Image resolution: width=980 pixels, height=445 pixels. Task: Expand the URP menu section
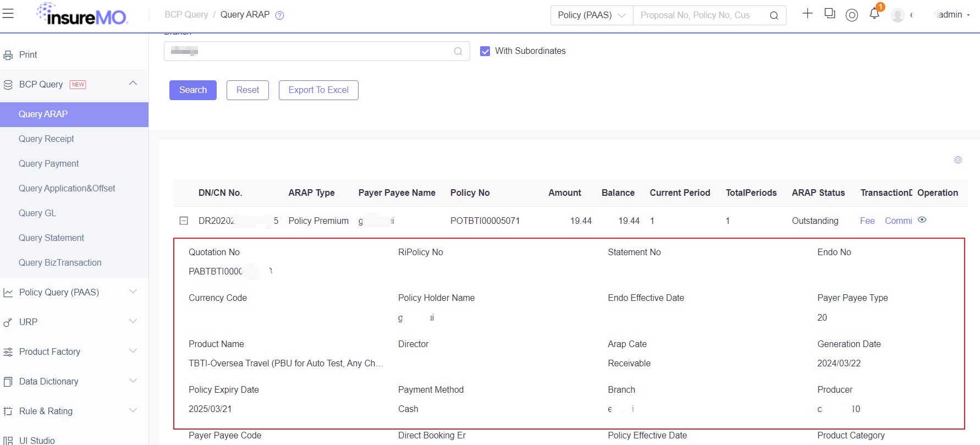coord(133,321)
